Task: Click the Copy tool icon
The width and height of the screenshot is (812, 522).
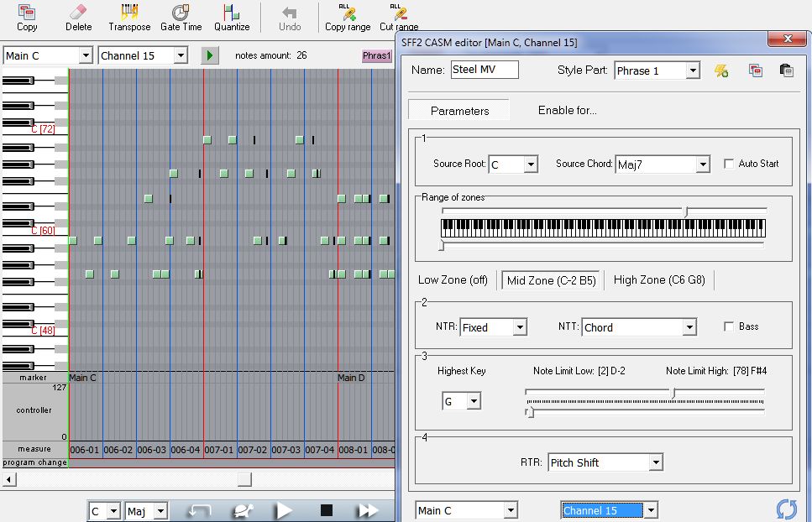Action: (27, 13)
